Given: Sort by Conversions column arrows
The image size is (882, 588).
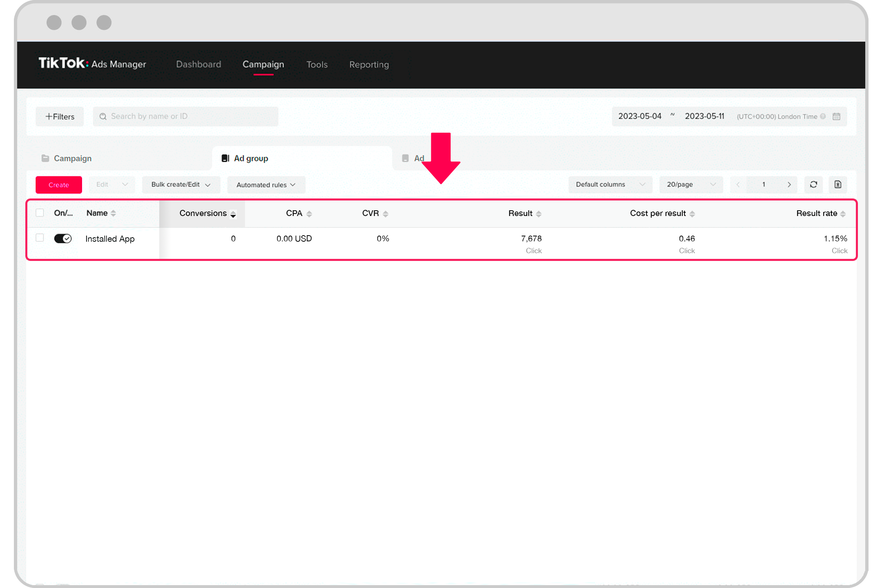Looking at the screenshot, I should click(233, 214).
